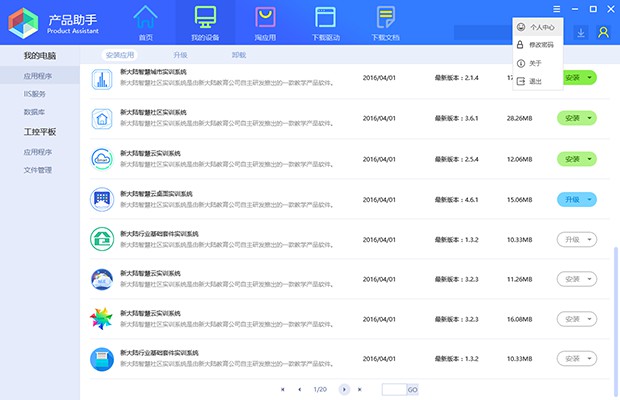Click the green house icon of 升级 row 1.3.2
Image resolution: width=620 pixels, height=400 pixels.
coord(102,239)
